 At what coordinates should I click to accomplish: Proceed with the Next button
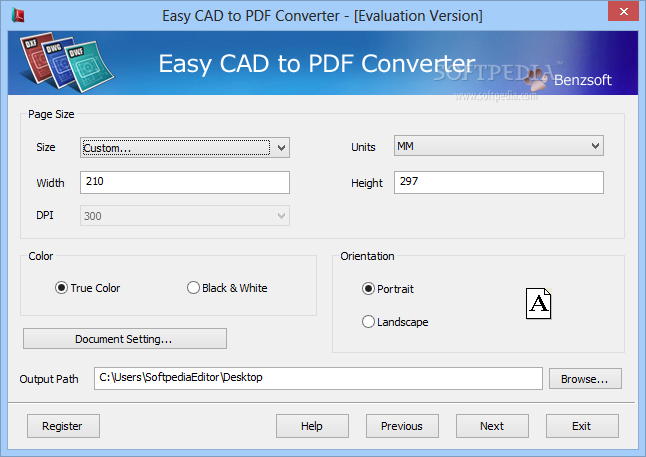492,426
